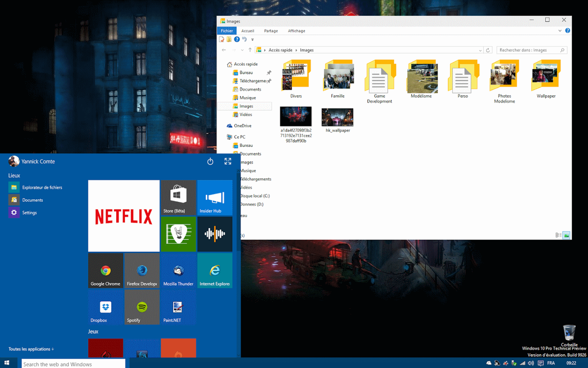Switch to large thumbnails view icon
The image size is (588, 368).
pyautogui.click(x=566, y=236)
